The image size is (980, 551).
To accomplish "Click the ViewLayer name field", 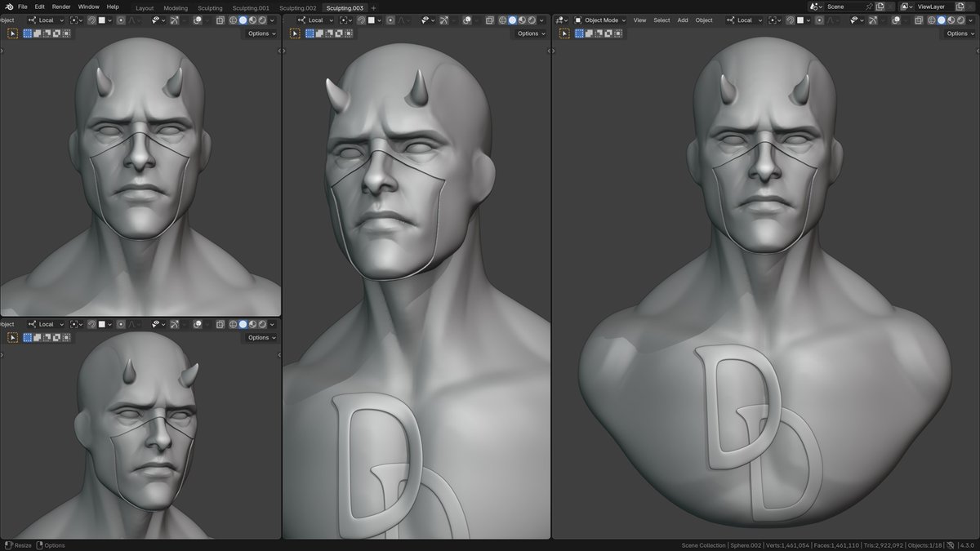I will [933, 7].
